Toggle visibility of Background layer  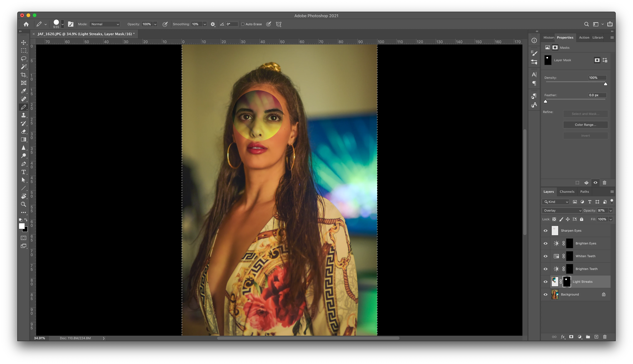[x=545, y=295]
